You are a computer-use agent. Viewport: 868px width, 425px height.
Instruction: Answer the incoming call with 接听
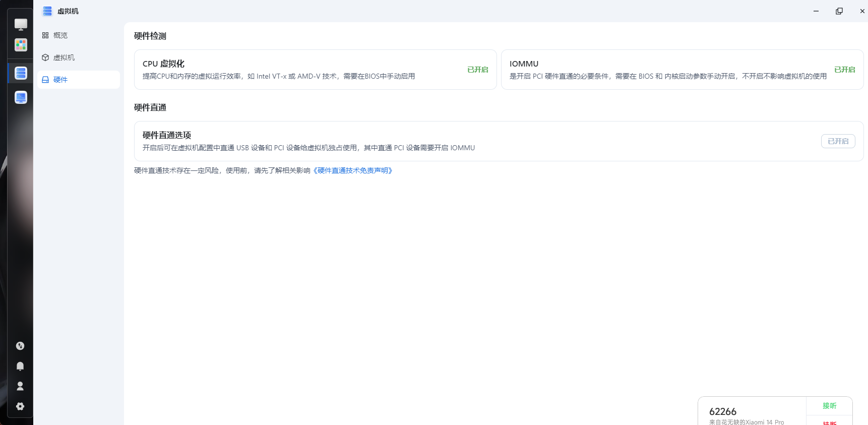tap(829, 406)
